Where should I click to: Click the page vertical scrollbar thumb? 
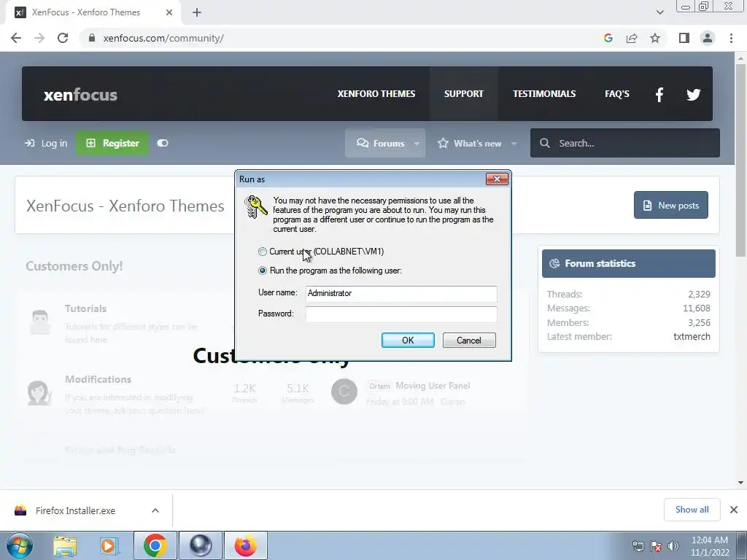[740, 160]
